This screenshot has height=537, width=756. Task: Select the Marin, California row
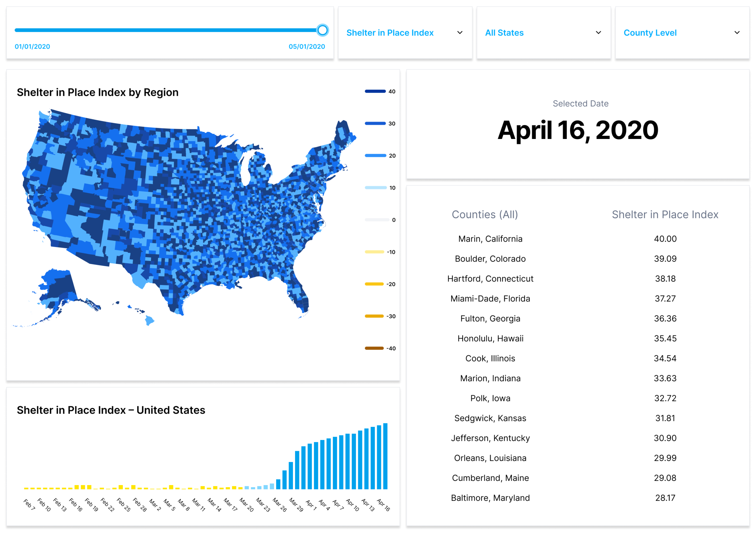coord(490,239)
